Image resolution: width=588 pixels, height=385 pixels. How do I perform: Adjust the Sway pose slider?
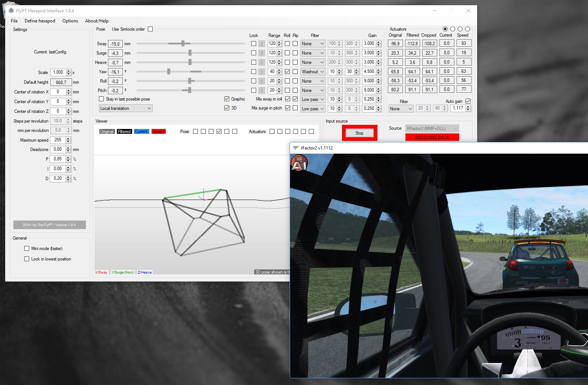[183, 44]
